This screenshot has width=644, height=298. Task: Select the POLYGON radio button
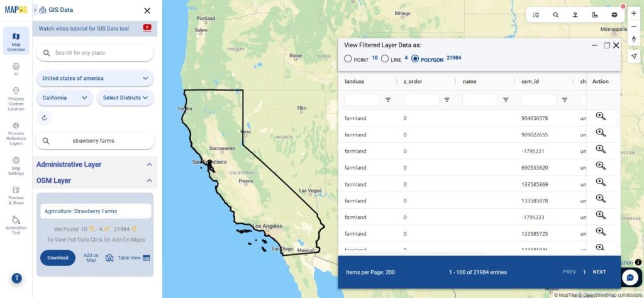[x=415, y=58]
